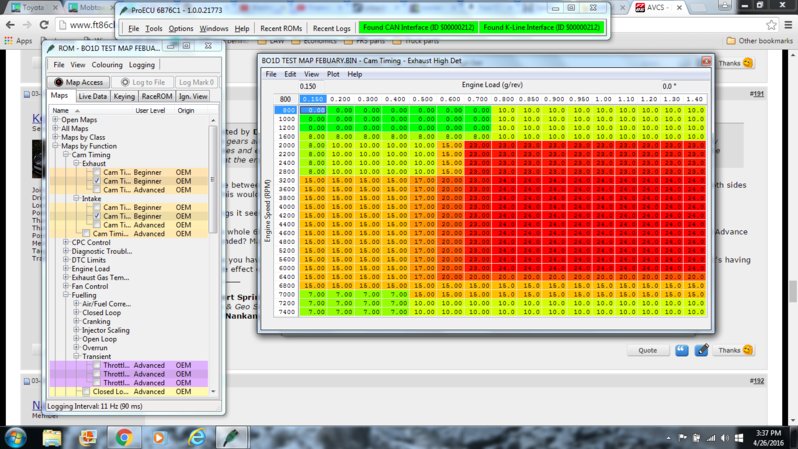Open the Edit menu in map window
Viewport: 798px width, 449px height.
[290, 74]
